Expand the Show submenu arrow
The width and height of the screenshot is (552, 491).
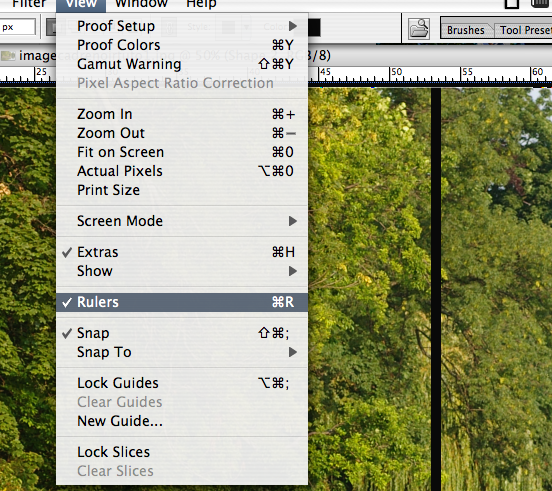point(293,271)
